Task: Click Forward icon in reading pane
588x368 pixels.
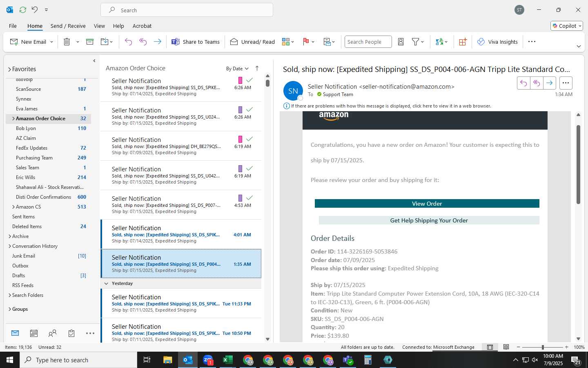Action: pos(550,83)
